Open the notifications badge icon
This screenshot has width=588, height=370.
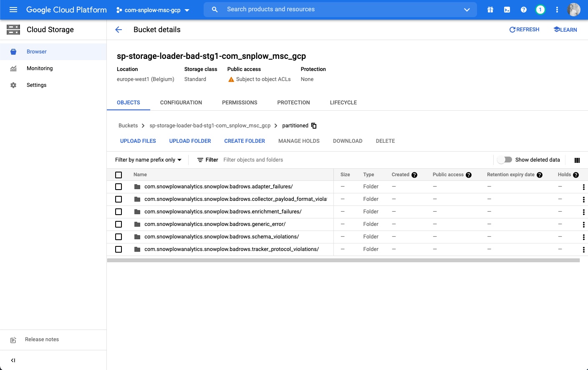pos(540,10)
